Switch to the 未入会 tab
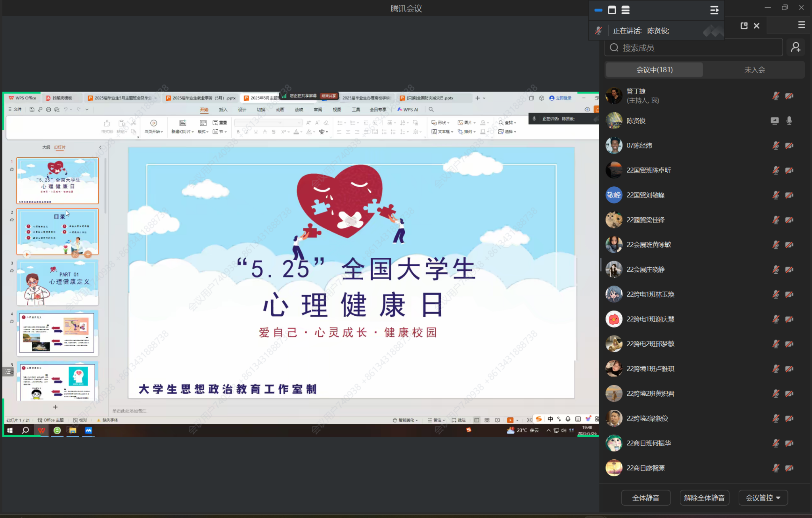Viewport: 812px width, 518px height. coord(754,70)
